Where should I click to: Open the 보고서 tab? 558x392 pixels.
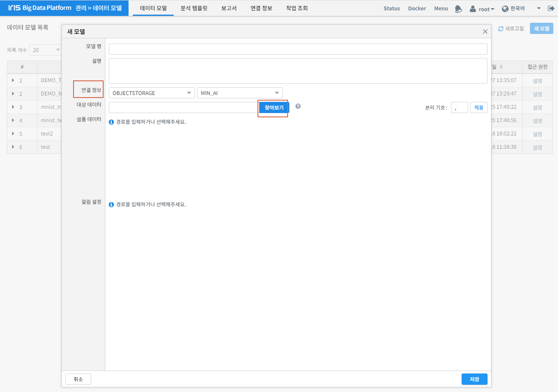tap(229, 8)
